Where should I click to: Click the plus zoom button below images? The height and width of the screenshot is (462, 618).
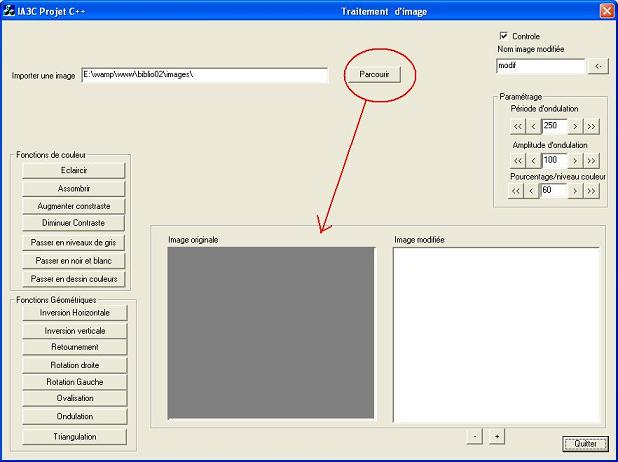pyautogui.click(x=497, y=436)
